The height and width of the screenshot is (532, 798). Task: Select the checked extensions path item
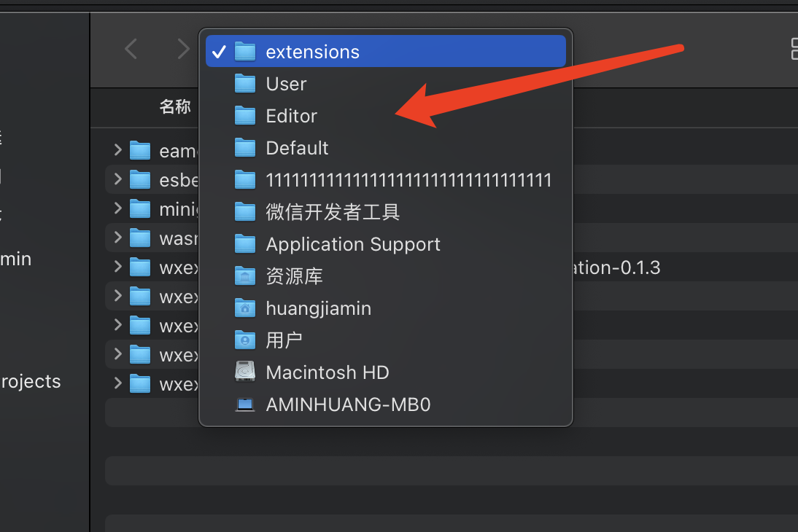312,52
